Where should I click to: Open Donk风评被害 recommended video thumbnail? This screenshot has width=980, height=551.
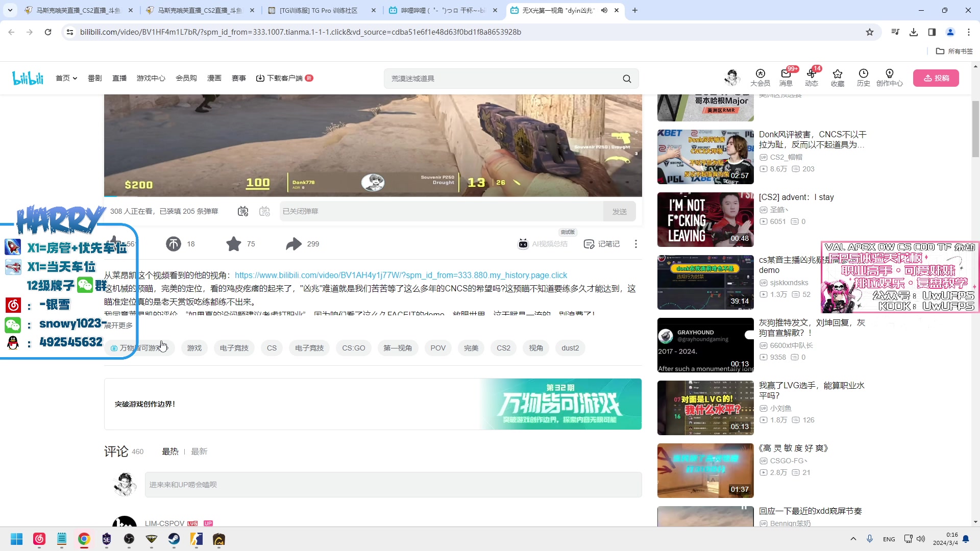[x=705, y=157]
